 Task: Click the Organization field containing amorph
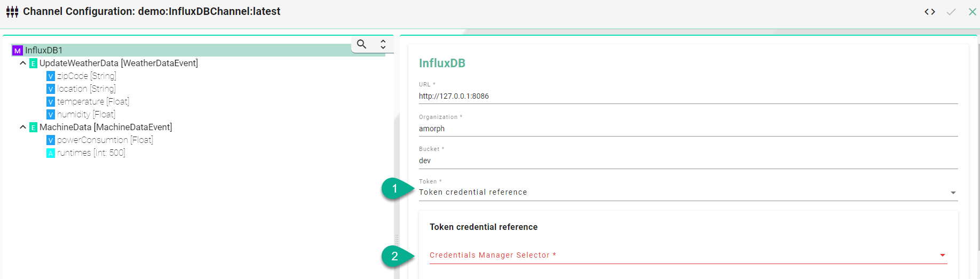pos(688,129)
